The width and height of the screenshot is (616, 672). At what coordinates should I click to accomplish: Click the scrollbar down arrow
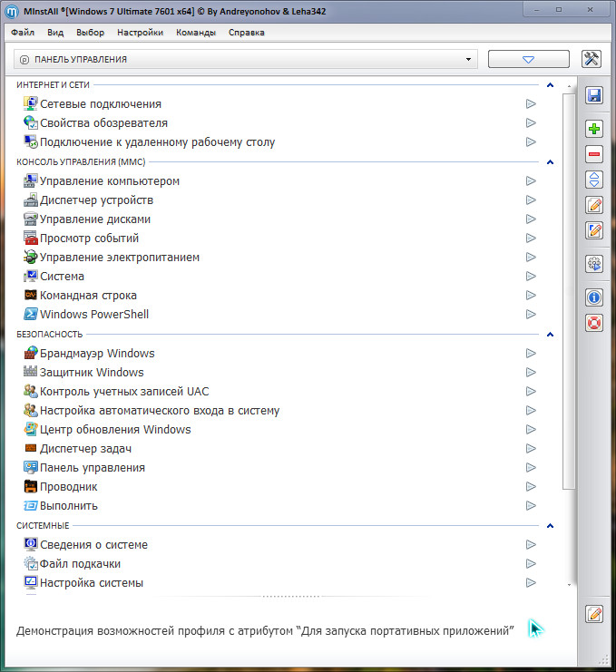point(569,585)
